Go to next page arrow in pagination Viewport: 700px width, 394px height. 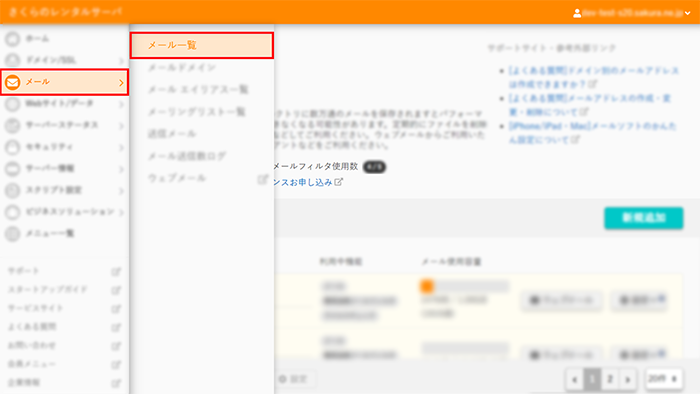point(628,380)
